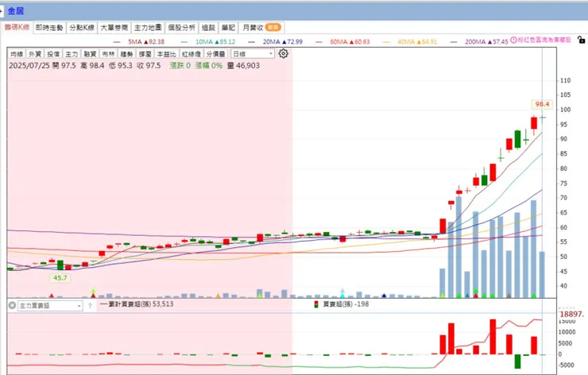Open the 筆記 tab
The width and height of the screenshot is (588, 375).
[x=228, y=27]
